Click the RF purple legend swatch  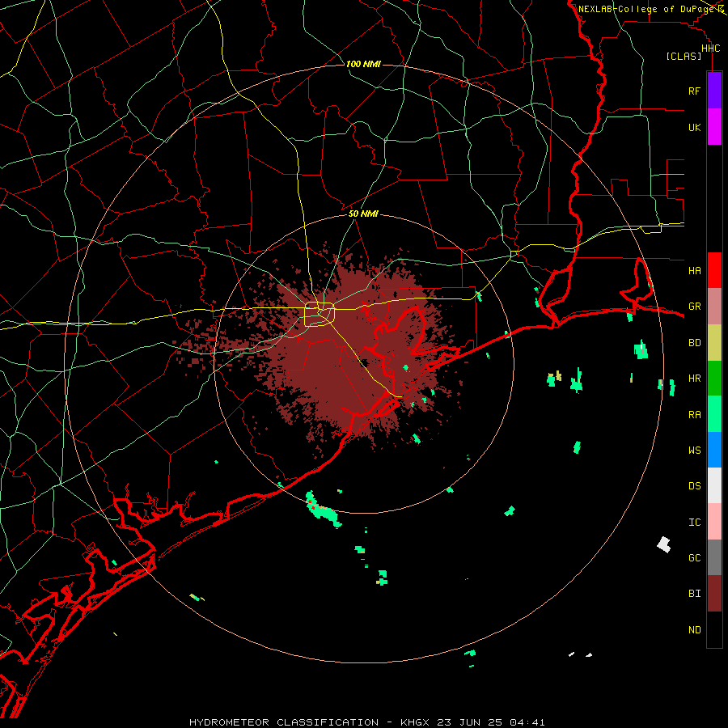pyautogui.click(x=714, y=91)
